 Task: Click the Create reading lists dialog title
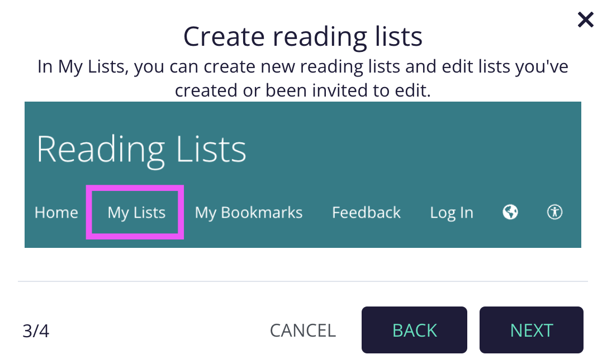[302, 36]
